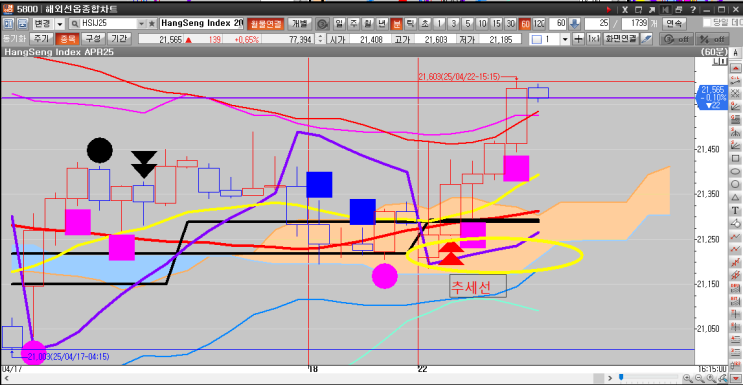
Task: Toggle the percent off button
Action: [712, 39]
